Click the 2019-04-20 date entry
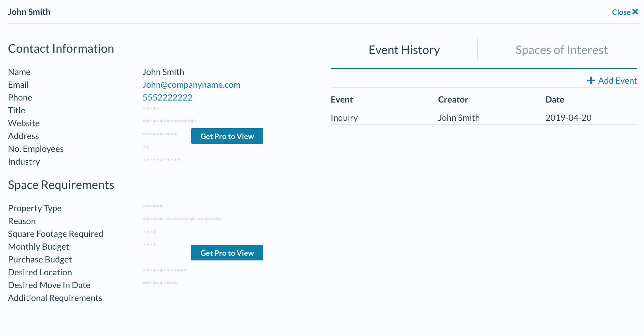Viewport: 644px width, 336px height. 568,118
